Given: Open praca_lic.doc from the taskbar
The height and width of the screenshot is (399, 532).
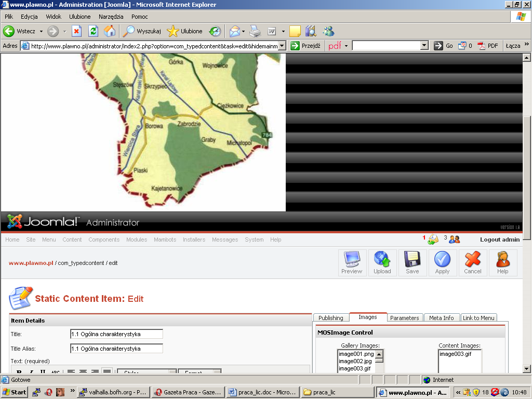Looking at the screenshot, I should 263,392.
